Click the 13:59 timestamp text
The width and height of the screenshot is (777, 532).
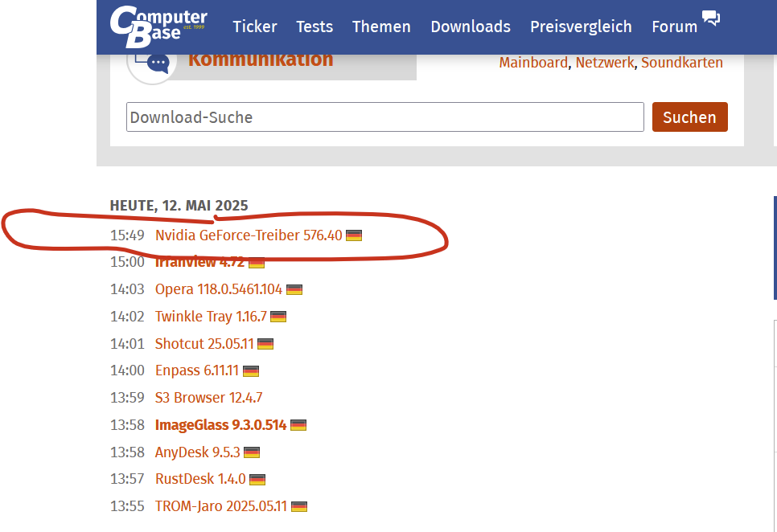(x=127, y=397)
